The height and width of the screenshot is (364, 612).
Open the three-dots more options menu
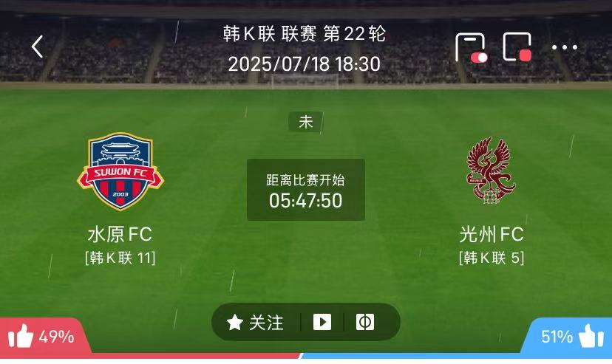[x=565, y=47]
